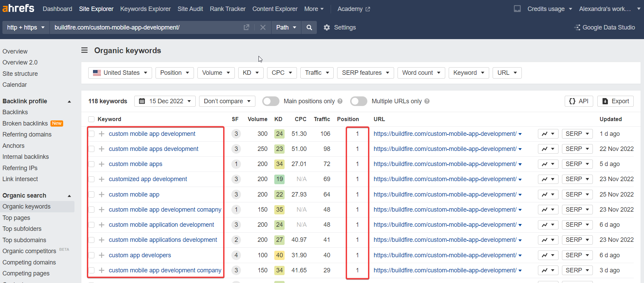Image resolution: width=644 pixels, height=283 pixels.
Task: Open the API button
Action: point(579,101)
